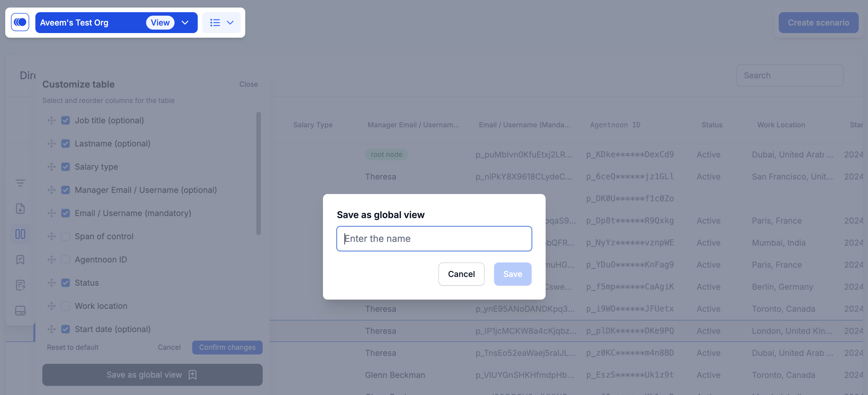The image size is (868, 395).
Task: Select the columns customize icon
Action: 20,234
